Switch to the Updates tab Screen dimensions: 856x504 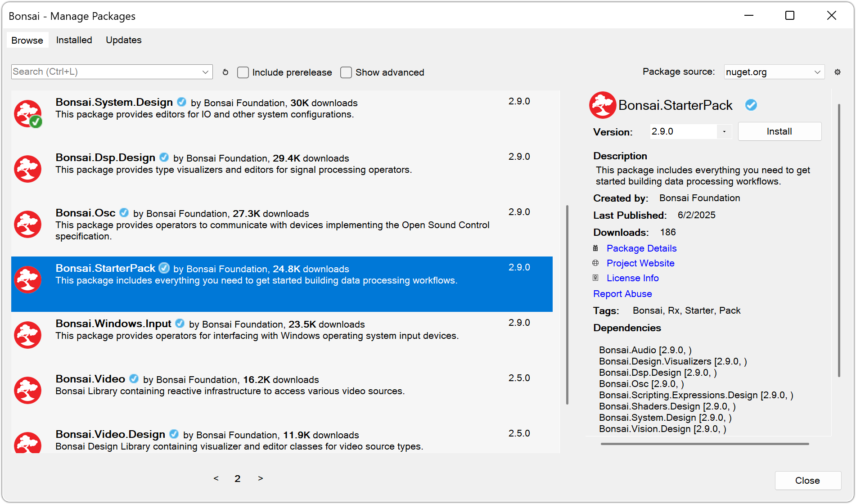pyautogui.click(x=124, y=40)
